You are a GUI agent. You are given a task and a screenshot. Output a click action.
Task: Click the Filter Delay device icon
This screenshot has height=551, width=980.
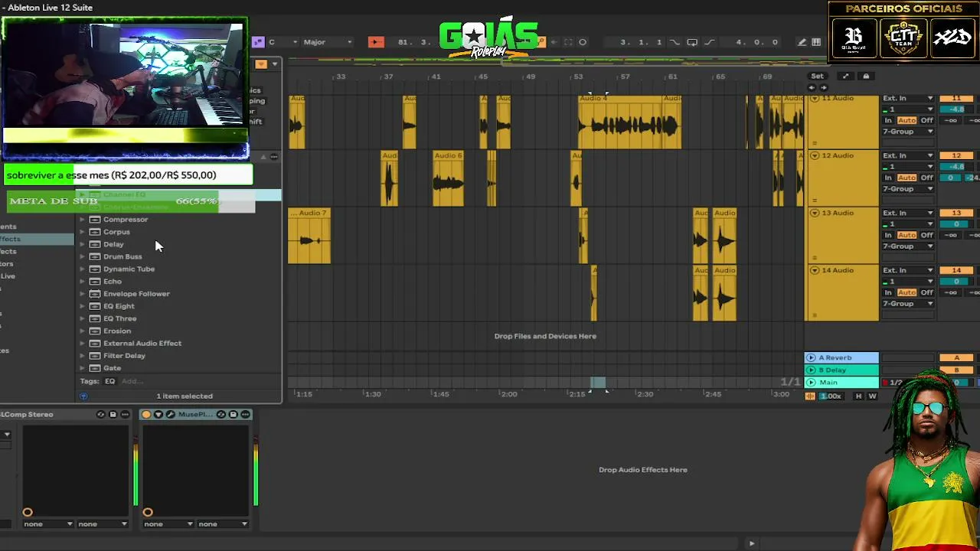(x=95, y=356)
